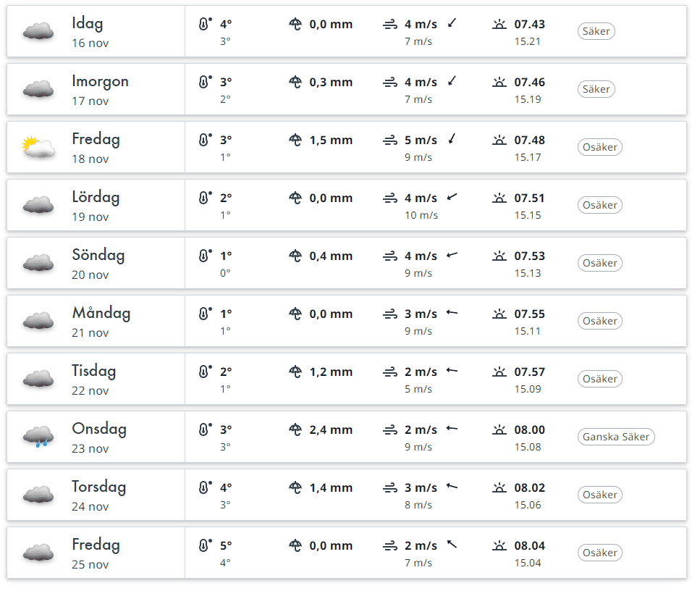Click the wind direction arrow for Tisdag
Screen dimensions: 700x591
pyautogui.click(x=452, y=371)
